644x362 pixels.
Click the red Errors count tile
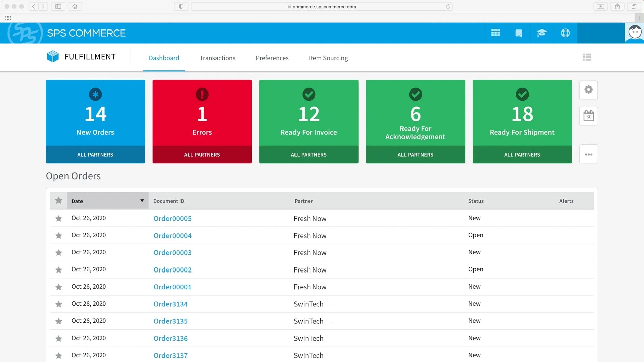click(202, 114)
